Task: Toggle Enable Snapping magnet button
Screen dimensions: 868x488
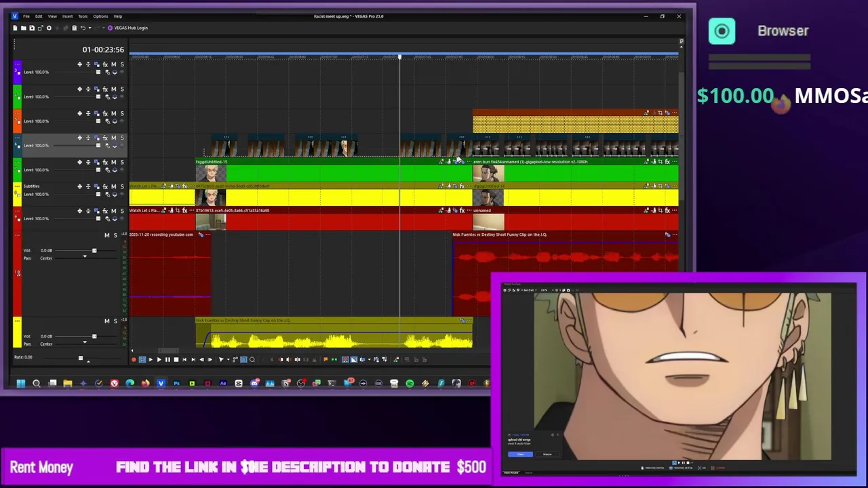Action: (345, 360)
